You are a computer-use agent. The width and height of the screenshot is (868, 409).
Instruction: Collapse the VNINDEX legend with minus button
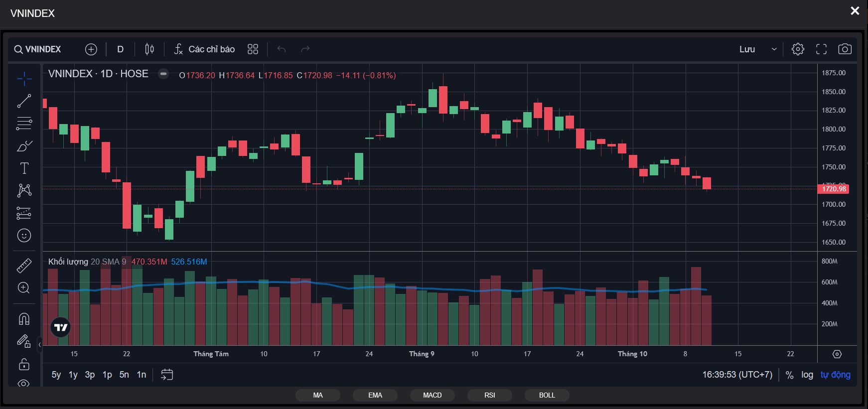[163, 74]
